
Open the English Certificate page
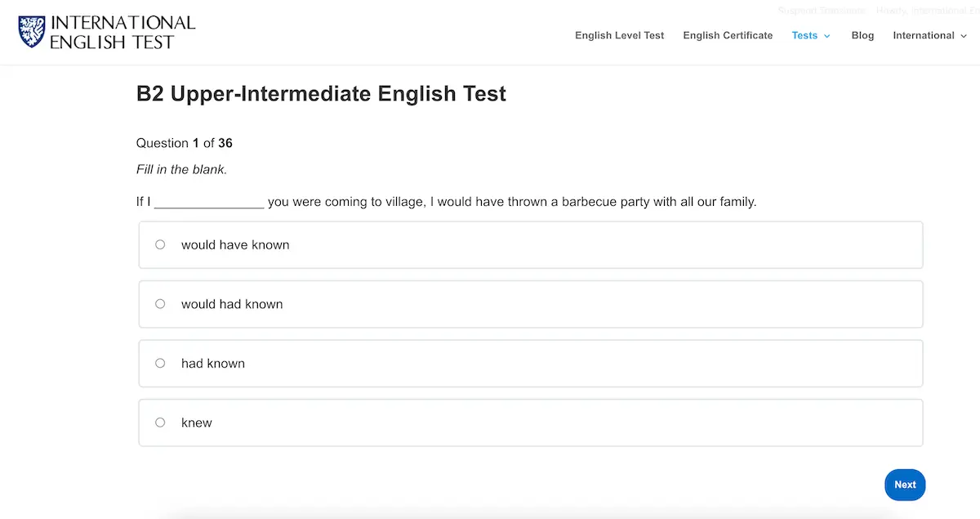[x=728, y=35]
